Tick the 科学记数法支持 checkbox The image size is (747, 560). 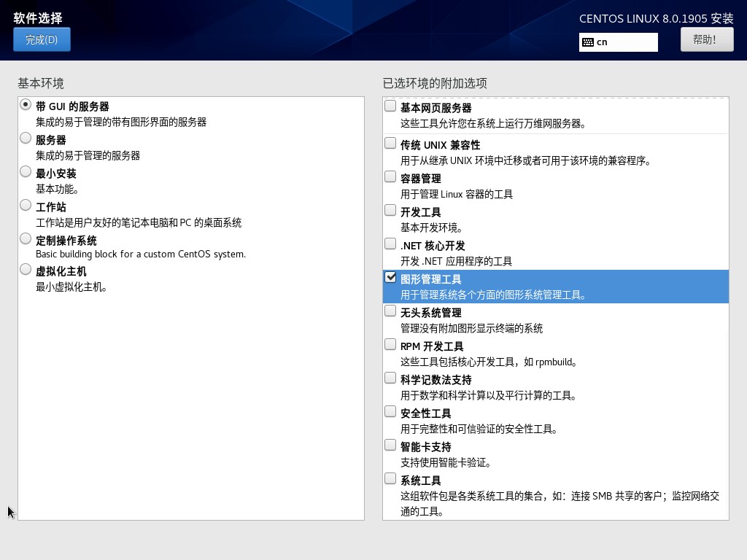(390, 378)
